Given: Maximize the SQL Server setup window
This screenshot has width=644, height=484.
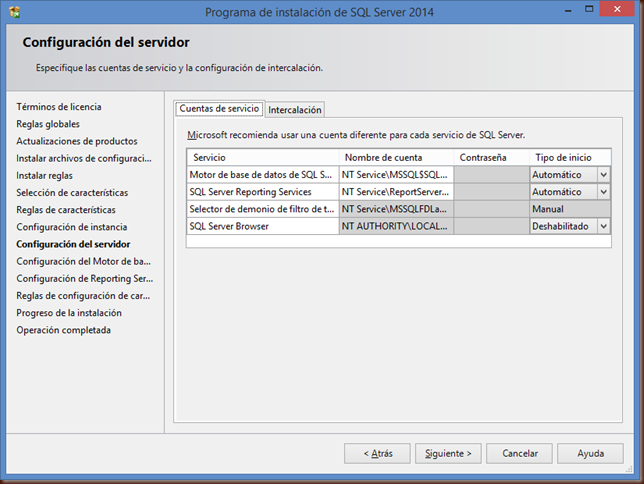Looking at the screenshot, I should pyautogui.click(x=589, y=10).
